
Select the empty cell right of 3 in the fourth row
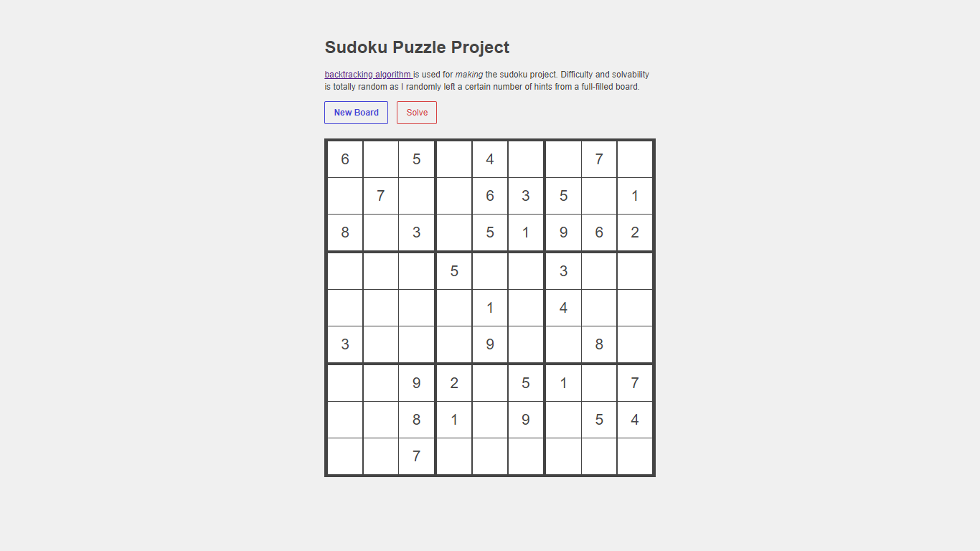[x=599, y=271]
